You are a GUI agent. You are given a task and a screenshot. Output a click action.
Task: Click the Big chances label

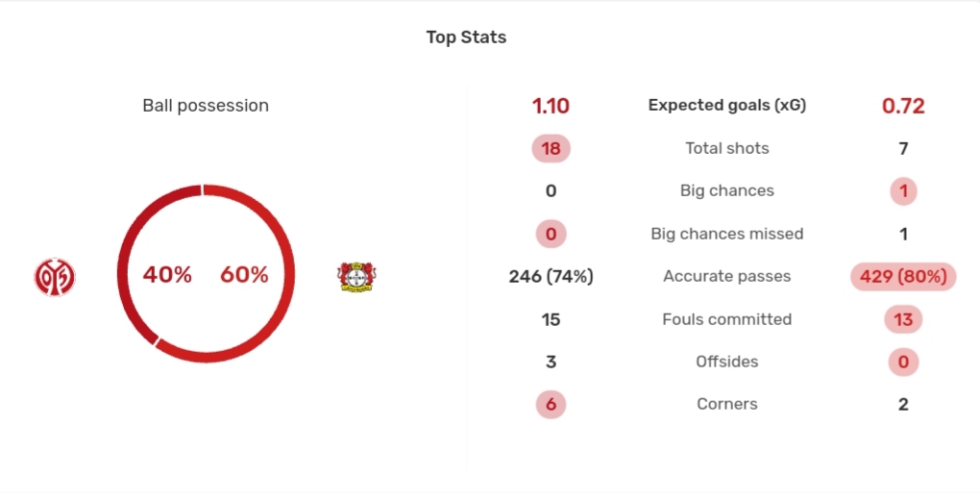pyautogui.click(x=727, y=190)
